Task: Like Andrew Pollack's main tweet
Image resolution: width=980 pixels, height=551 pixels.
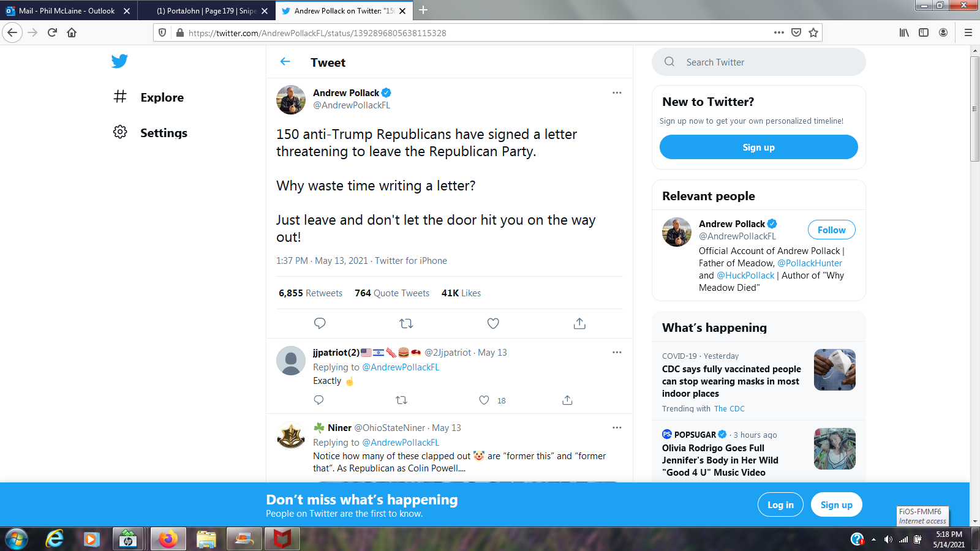Action: pyautogui.click(x=493, y=323)
